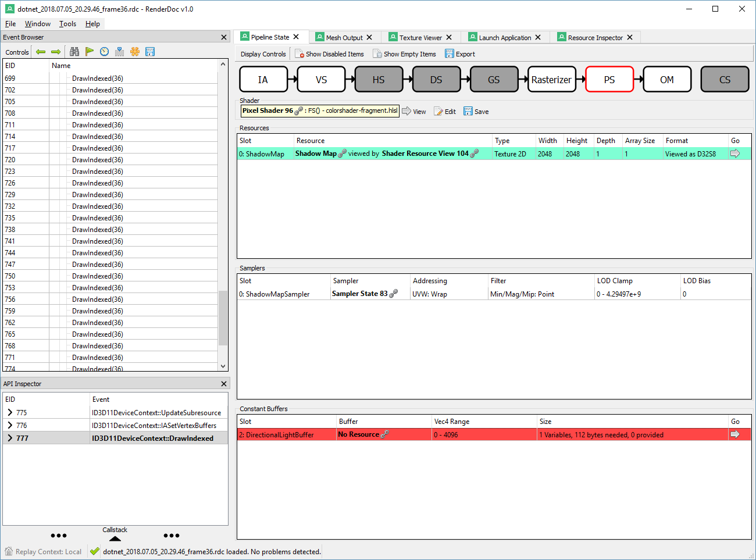
Task: Select the PS stage in the pipeline diagram
Action: (x=609, y=79)
